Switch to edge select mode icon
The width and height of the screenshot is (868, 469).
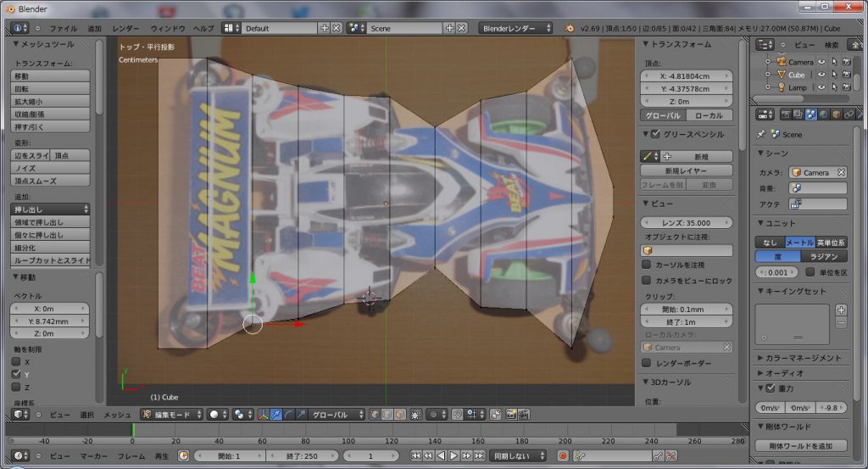point(387,414)
